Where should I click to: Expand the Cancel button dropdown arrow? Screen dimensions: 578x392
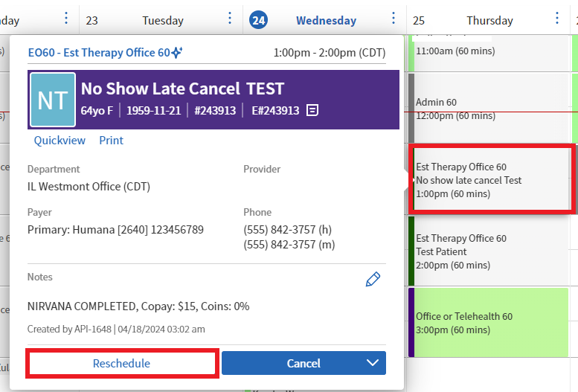[372, 363]
